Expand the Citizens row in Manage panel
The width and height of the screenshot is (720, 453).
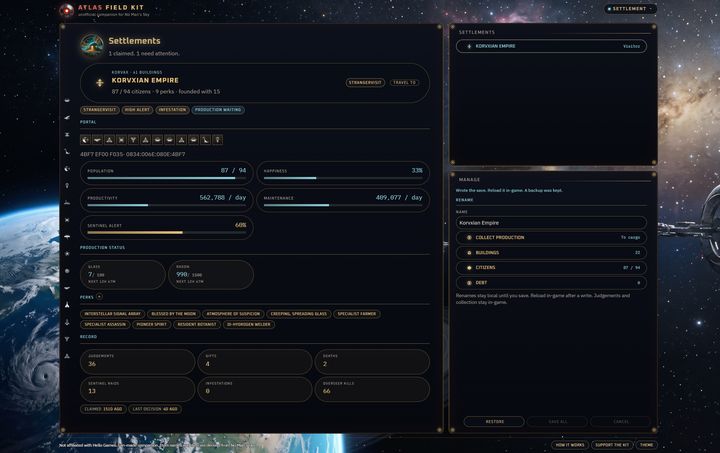[x=551, y=268]
